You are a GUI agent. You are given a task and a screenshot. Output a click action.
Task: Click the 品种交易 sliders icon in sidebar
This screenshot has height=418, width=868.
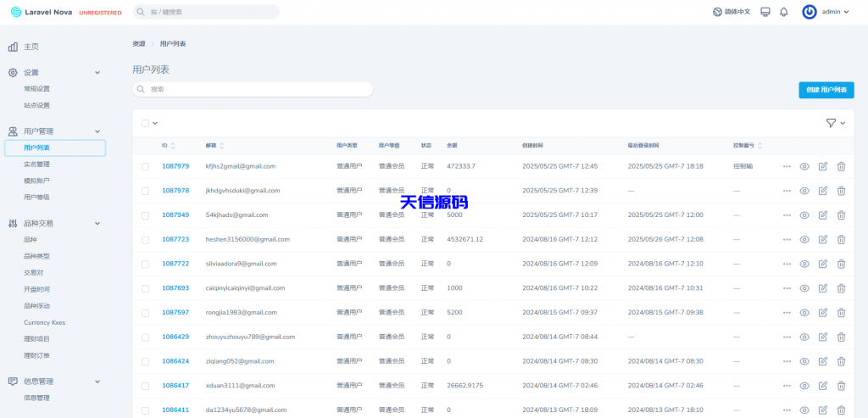(x=13, y=223)
